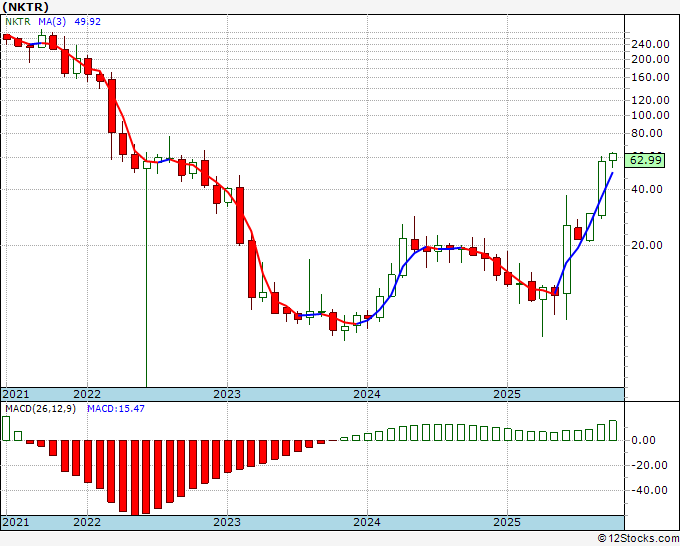
Task: Click the 40.00 price axis label
Action: (x=647, y=190)
